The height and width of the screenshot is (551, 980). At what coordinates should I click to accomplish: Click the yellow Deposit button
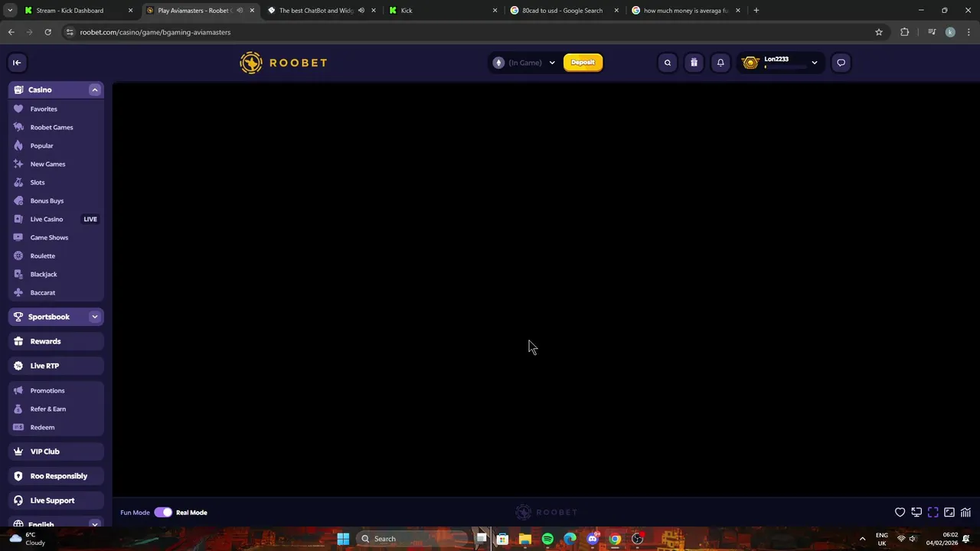[583, 63]
